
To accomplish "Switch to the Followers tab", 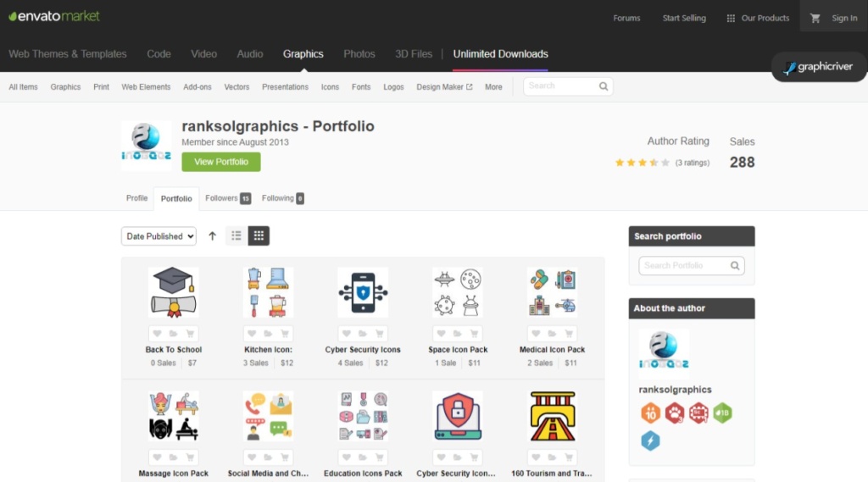I will (x=227, y=198).
